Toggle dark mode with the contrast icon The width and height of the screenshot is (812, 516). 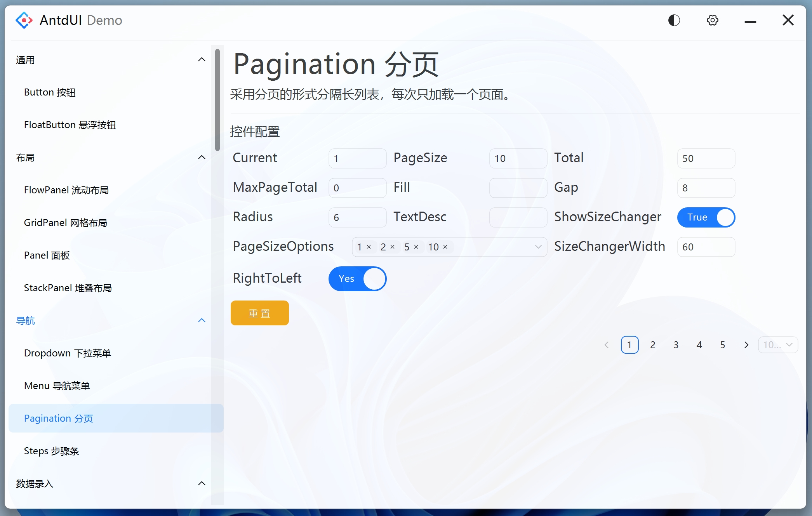pos(674,20)
